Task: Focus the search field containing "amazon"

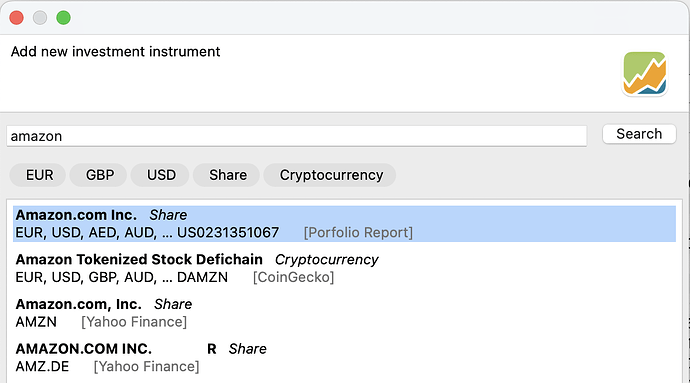Action: click(297, 136)
